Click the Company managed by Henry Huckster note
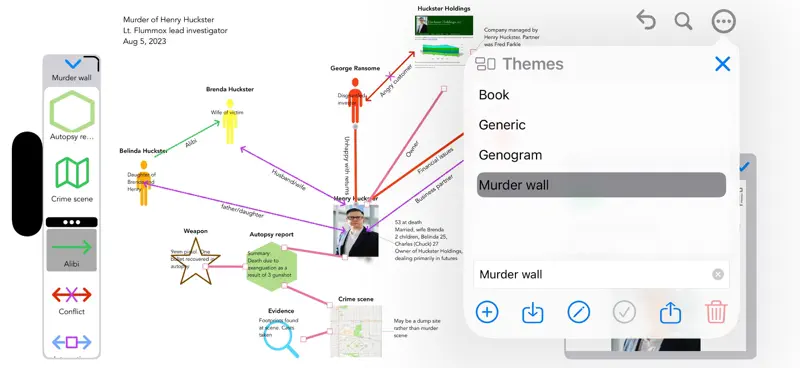Viewport: 800px width, 368px height. click(x=511, y=37)
